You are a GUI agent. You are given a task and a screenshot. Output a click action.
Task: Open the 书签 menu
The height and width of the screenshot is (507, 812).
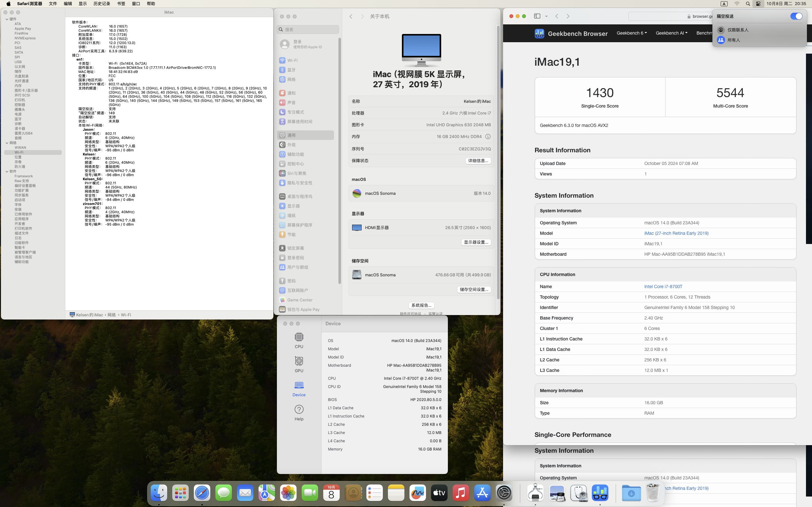click(121, 4)
